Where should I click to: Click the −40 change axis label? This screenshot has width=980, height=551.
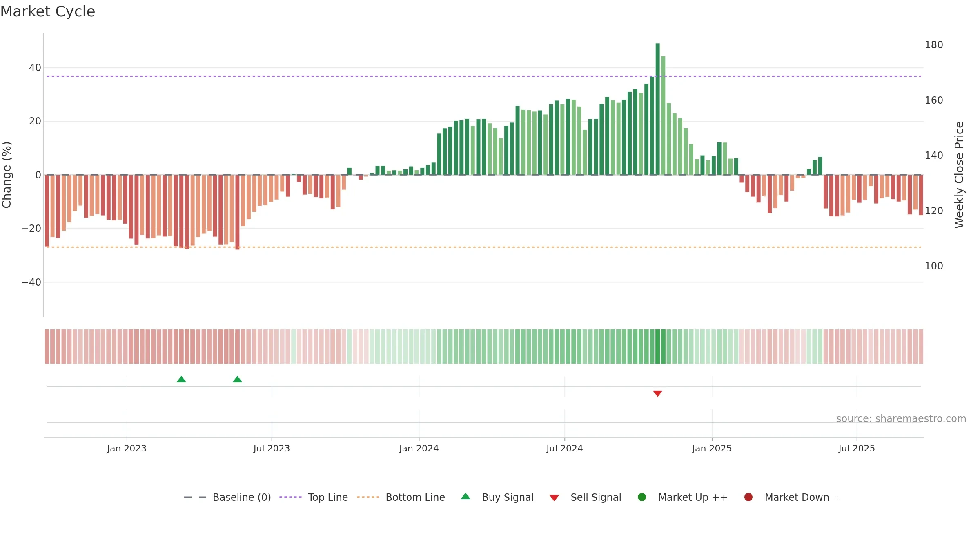(31, 282)
